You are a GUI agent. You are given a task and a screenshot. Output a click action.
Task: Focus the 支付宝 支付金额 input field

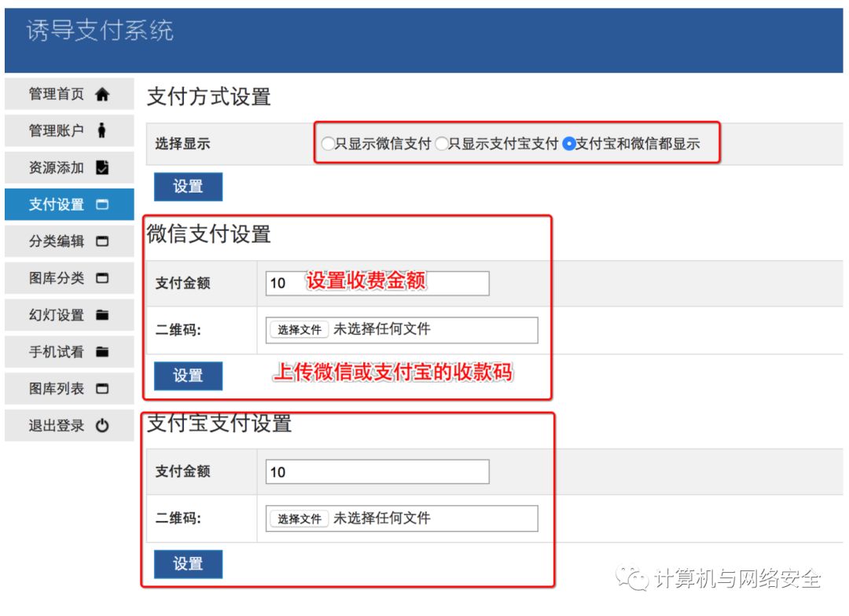click(377, 472)
